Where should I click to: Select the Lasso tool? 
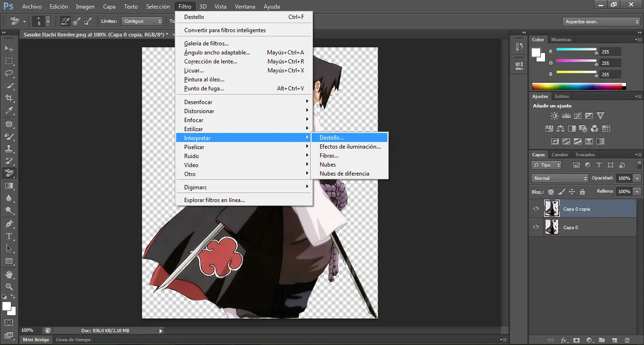(x=9, y=73)
